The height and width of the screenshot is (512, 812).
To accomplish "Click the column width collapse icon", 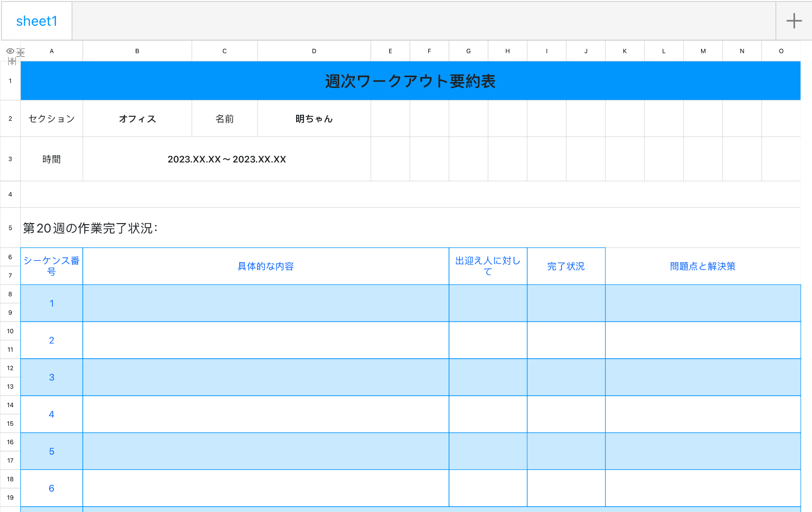I will coord(21,52).
